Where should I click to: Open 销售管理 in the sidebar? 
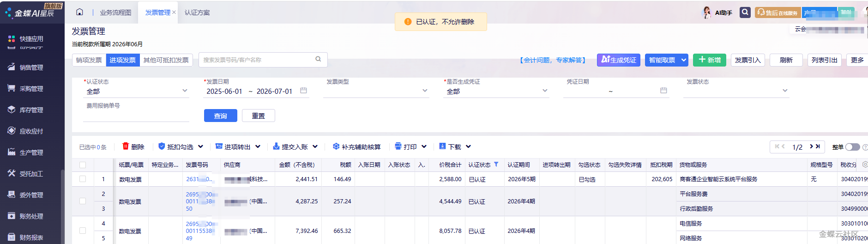coord(26,67)
